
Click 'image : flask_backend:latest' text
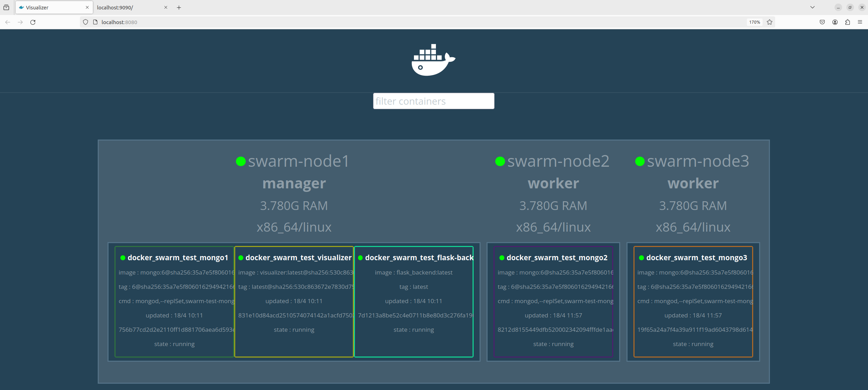[414, 272]
